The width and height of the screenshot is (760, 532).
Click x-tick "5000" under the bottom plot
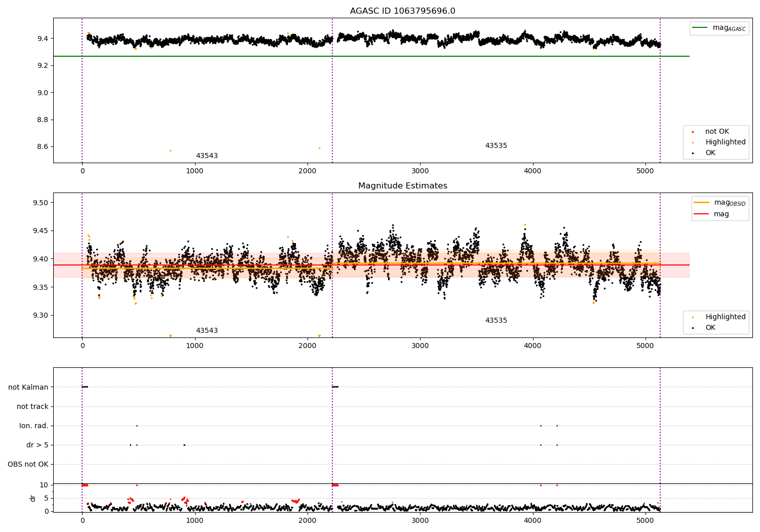[645, 521]
